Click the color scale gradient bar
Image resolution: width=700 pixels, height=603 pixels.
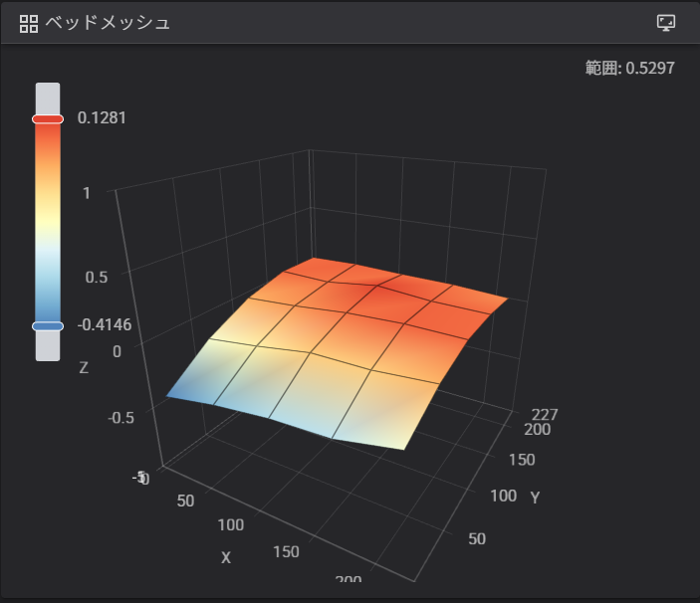pyautogui.click(x=48, y=222)
